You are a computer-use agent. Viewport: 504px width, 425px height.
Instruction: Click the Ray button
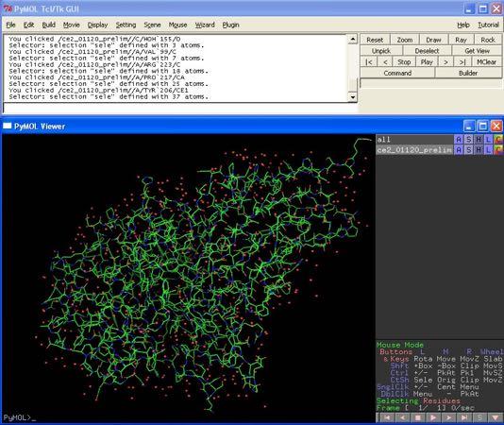point(461,40)
